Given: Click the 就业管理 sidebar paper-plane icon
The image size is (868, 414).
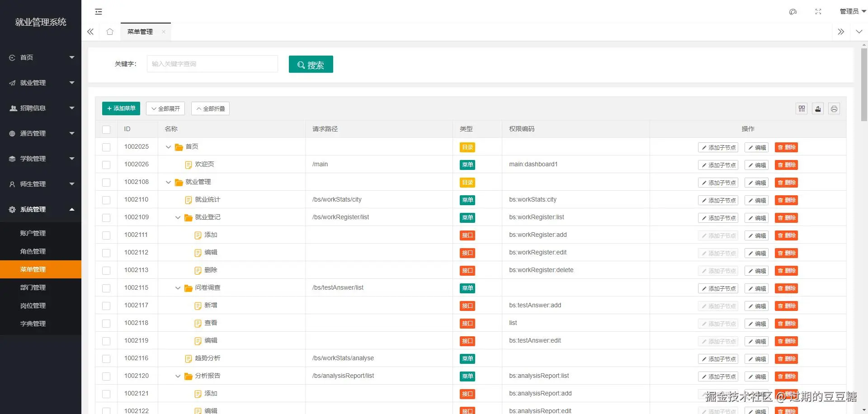Looking at the screenshot, I should coord(12,83).
